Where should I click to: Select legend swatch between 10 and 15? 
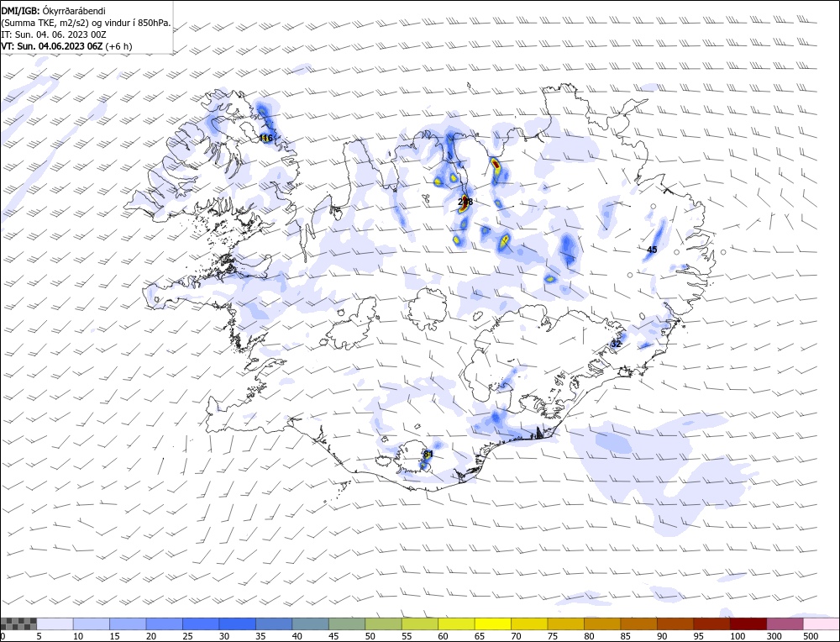click(x=92, y=624)
